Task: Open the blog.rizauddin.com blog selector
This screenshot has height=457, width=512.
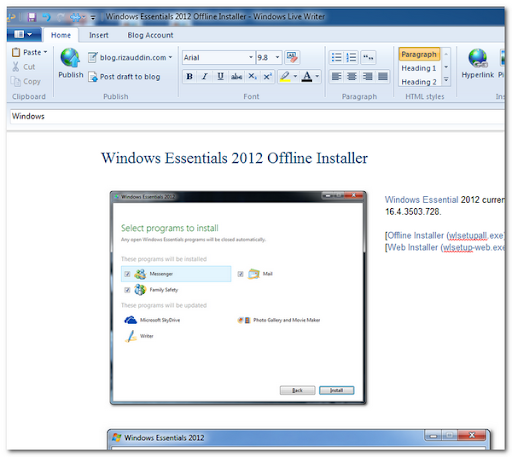Action: point(130,58)
